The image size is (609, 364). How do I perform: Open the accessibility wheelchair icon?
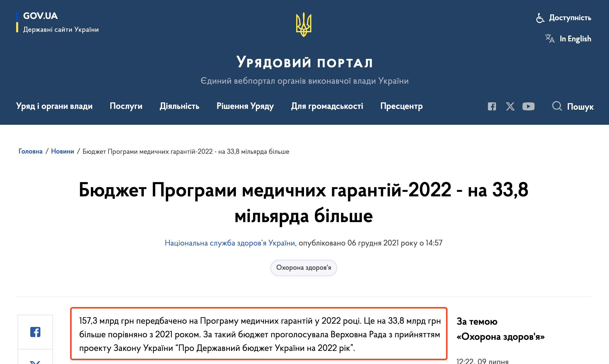pos(540,18)
